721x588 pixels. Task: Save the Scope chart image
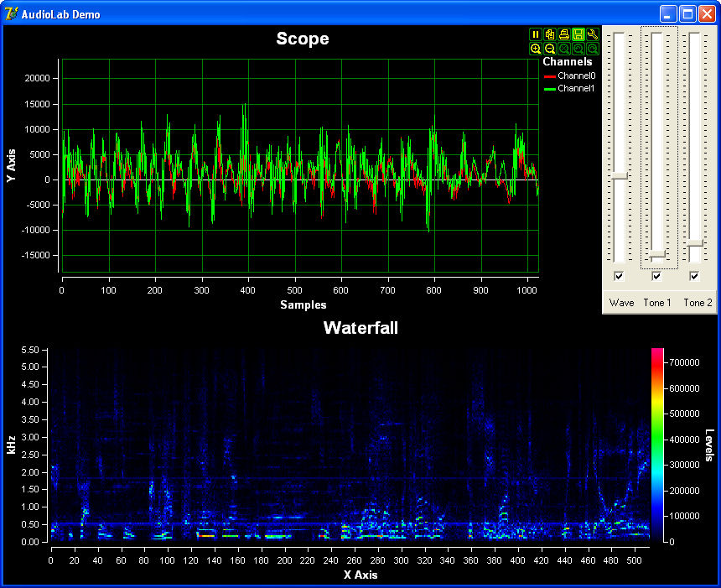[x=578, y=34]
